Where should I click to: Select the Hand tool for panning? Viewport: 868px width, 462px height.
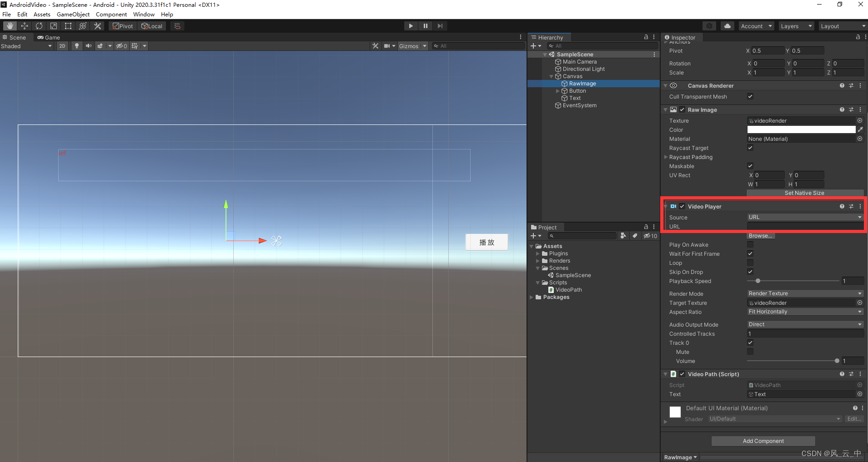[x=10, y=25]
